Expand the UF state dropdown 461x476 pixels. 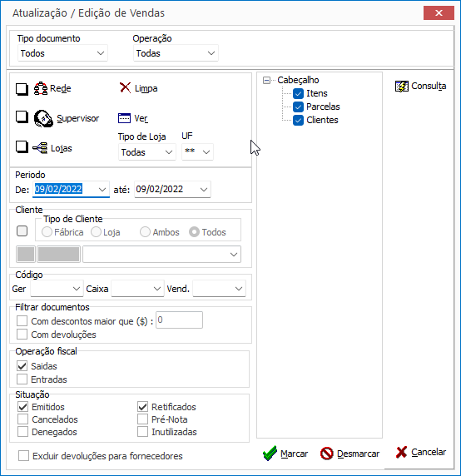click(x=197, y=151)
